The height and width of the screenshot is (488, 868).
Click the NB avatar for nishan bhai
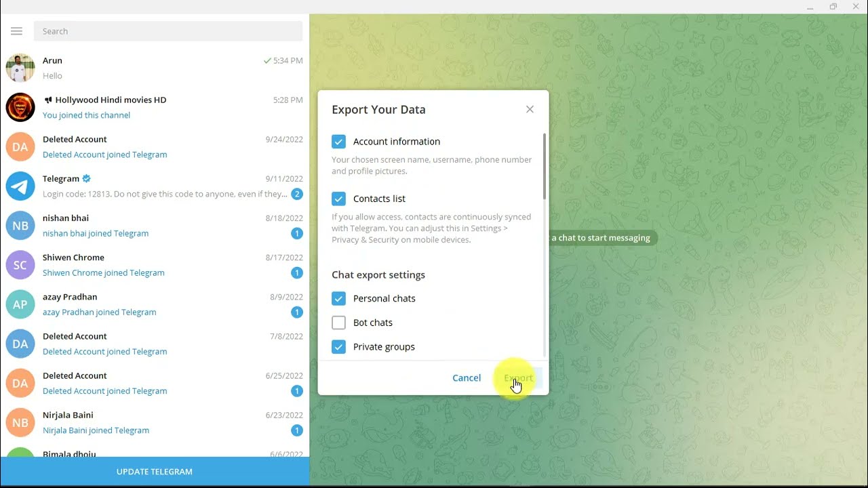(x=20, y=226)
